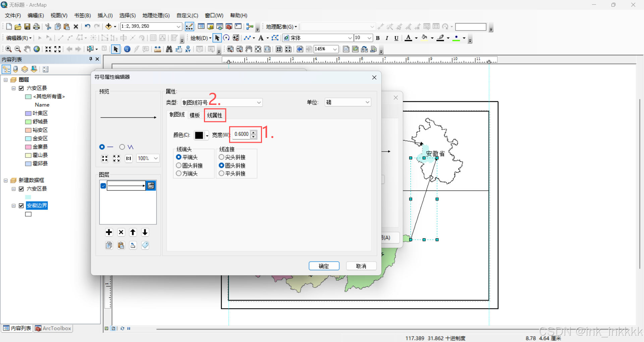This screenshot has height=342, width=644.
Task: Click the zoom to 1:1 preview button
Action: pos(129,158)
